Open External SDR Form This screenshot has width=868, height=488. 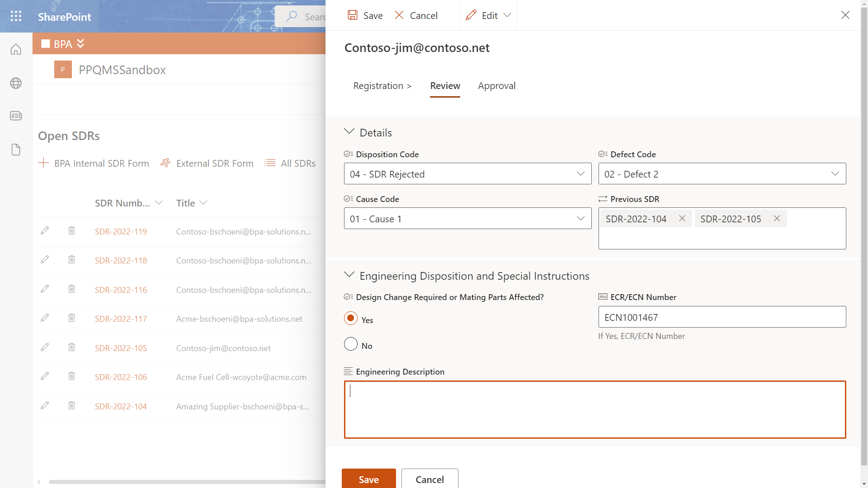[x=207, y=163]
